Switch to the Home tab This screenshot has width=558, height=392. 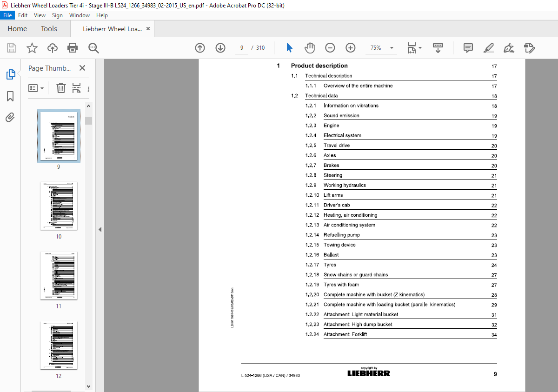17,29
